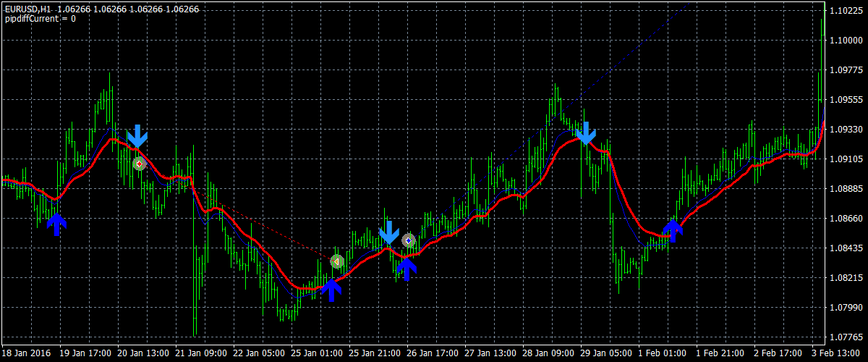Click the 2 Feb 17:00 time label
The height and width of the screenshot is (362, 868).
click(780, 354)
